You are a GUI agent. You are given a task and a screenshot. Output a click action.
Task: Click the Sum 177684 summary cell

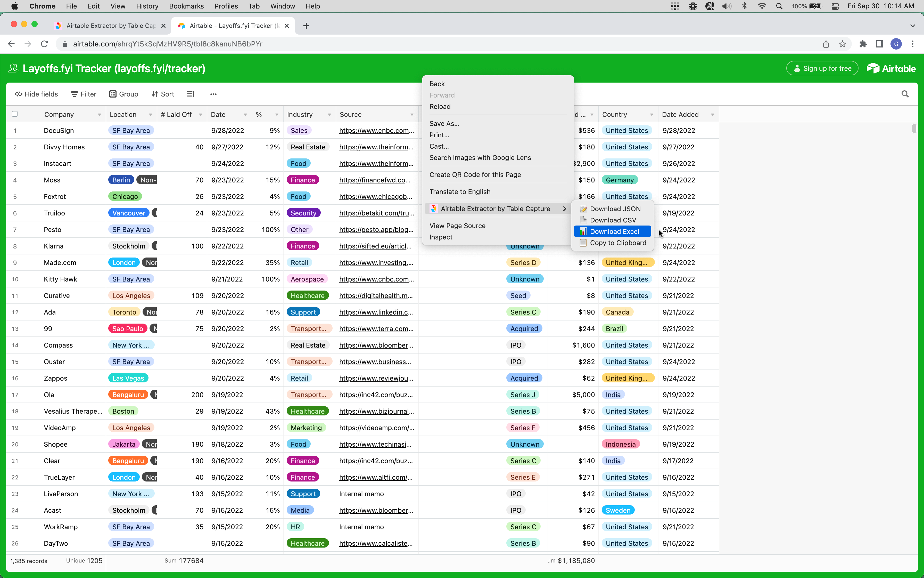(184, 560)
